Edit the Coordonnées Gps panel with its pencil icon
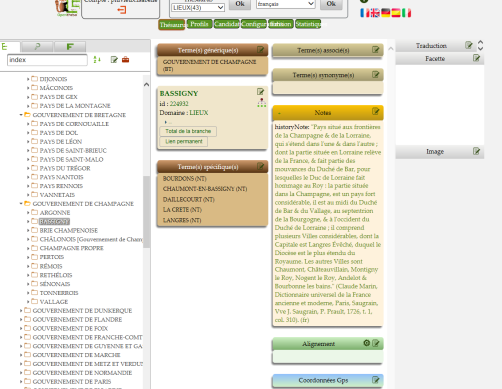Image resolution: width=502 pixels, height=389 pixels. coord(376,380)
